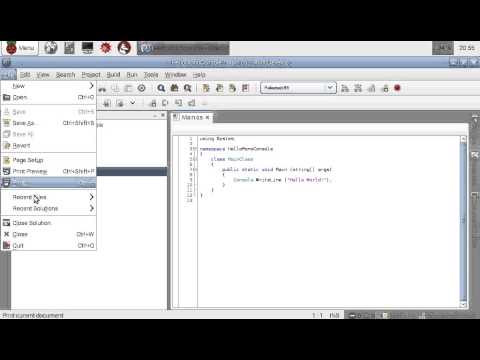Open the Tools menu
The width and height of the screenshot is (480, 360).
tap(151, 75)
